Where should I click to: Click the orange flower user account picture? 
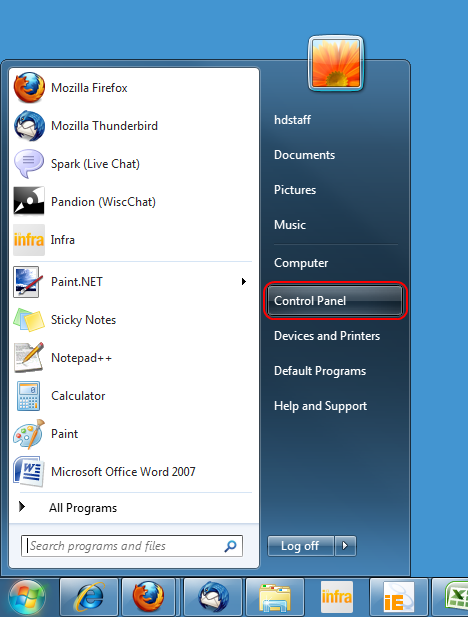click(x=336, y=63)
